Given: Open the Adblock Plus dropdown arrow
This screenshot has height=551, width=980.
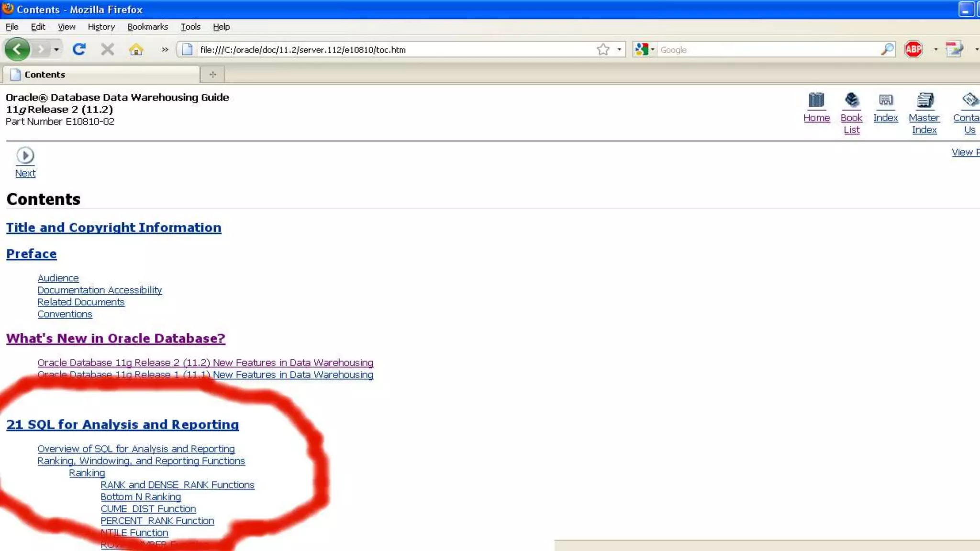Looking at the screenshot, I should pos(935,49).
